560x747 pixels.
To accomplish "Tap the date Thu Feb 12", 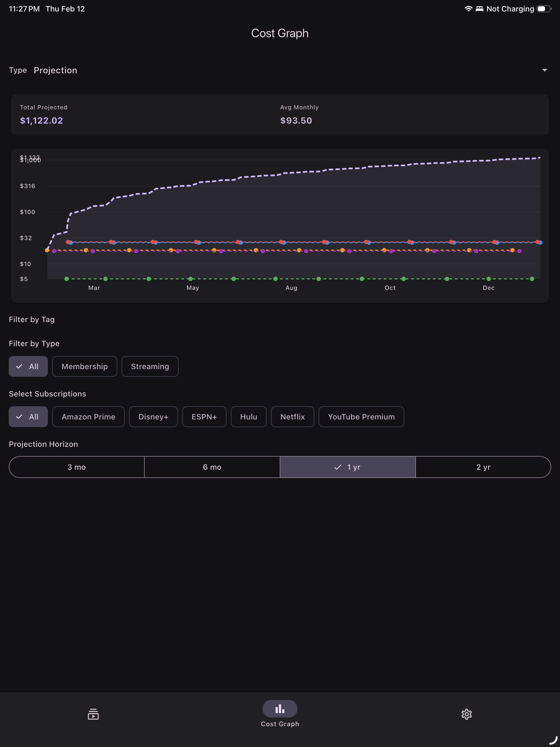I will 65,9.
